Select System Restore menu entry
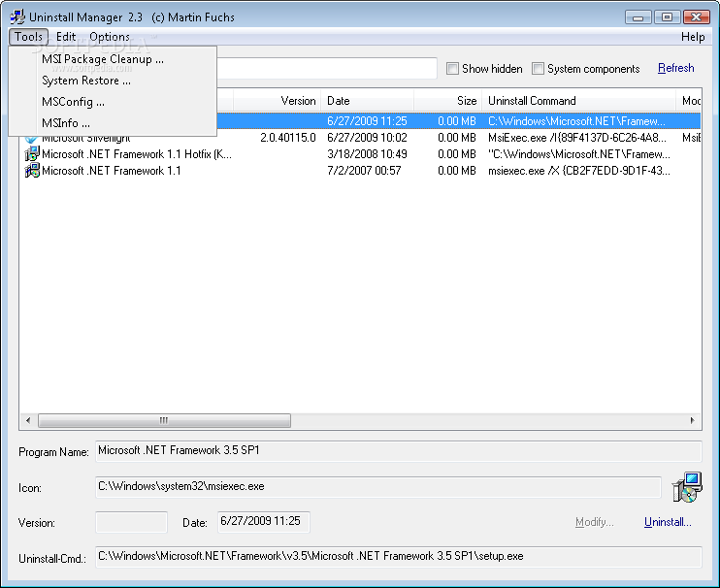This screenshot has width=720, height=588. 113,81
